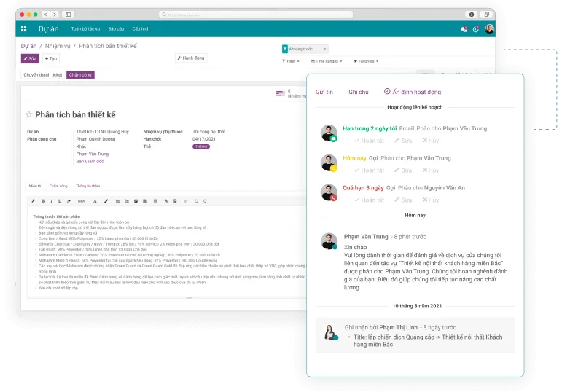Open the text color picker in editor

pyautogui.click(x=95, y=200)
